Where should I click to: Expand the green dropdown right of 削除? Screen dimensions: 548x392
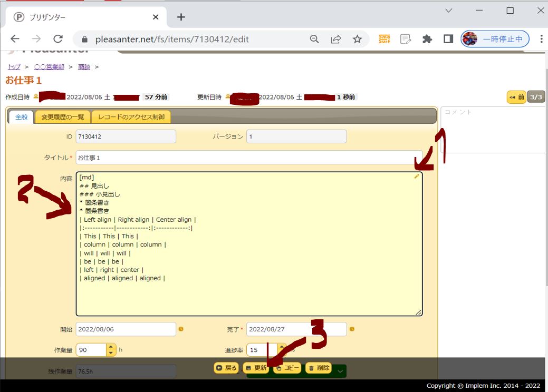pos(340,371)
